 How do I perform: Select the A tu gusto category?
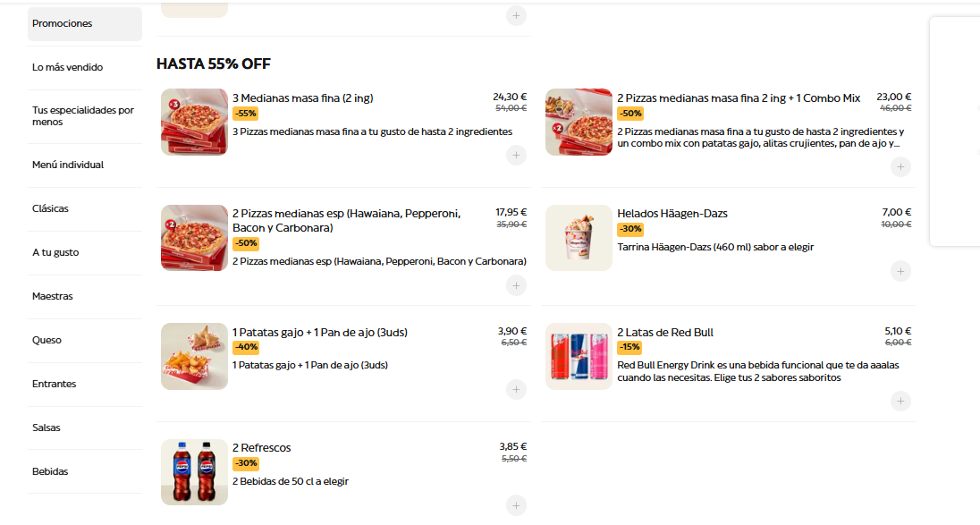point(55,252)
